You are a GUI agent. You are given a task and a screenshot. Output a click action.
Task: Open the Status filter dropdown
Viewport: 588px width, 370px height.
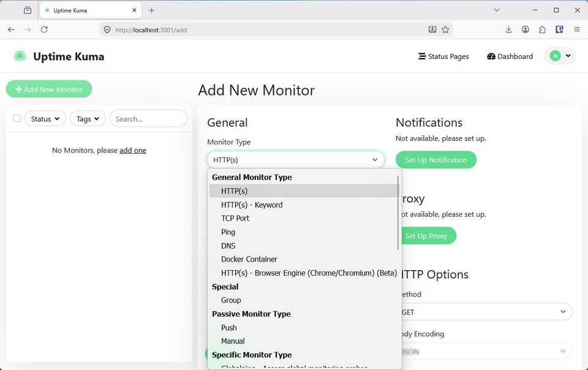point(45,119)
